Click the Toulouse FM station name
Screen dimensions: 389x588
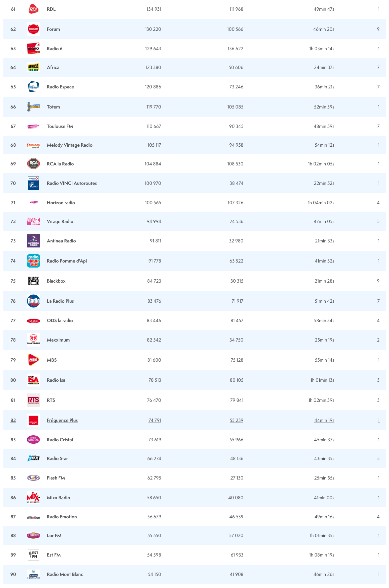point(60,126)
